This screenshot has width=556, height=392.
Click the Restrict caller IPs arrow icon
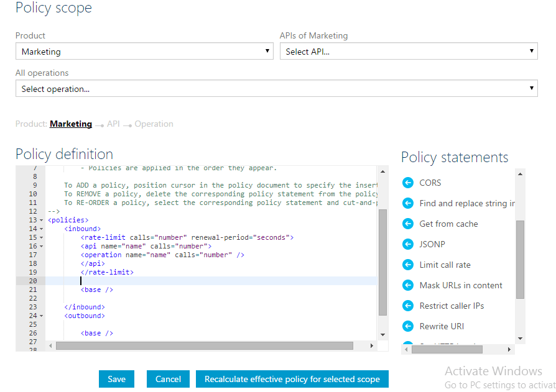[x=408, y=306]
